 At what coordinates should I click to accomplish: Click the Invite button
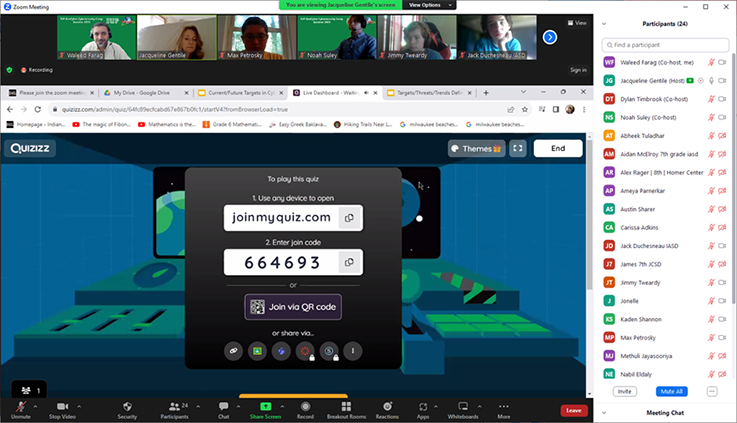coord(625,392)
